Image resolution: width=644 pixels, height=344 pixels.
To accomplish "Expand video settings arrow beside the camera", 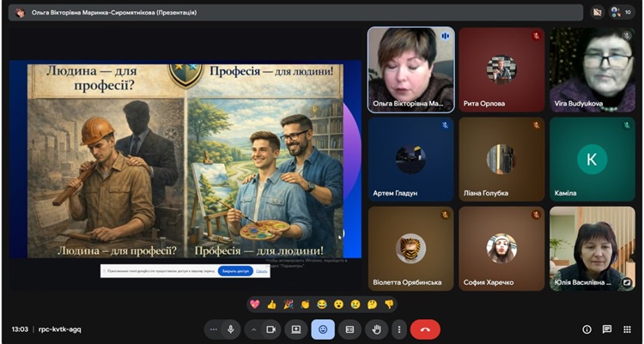I will pyautogui.click(x=253, y=329).
